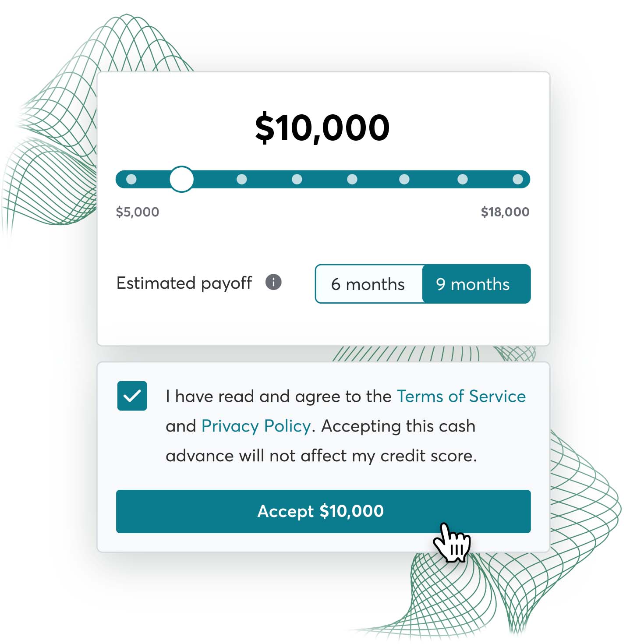Select the 6 months payoff option
The width and height of the screenshot is (644, 644).
click(x=368, y=284)
